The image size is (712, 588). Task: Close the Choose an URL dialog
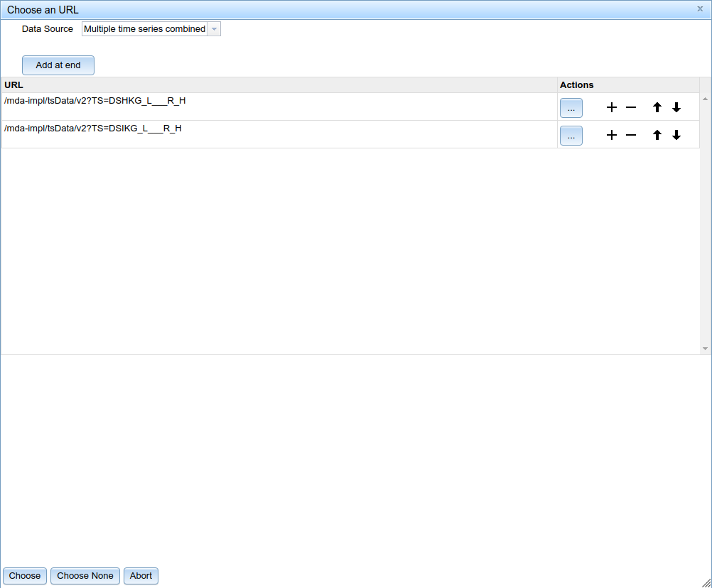coord(700,9)
